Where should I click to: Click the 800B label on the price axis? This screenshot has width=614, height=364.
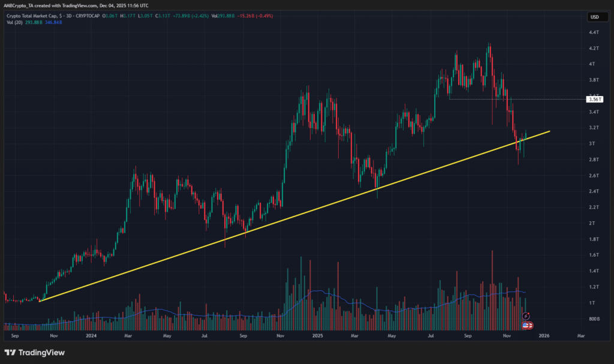pyautogui.click(x=594, y=318)
